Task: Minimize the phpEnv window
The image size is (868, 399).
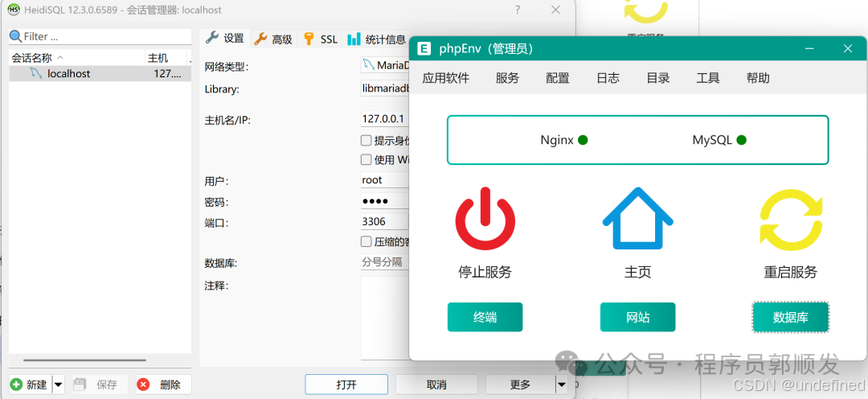Action: tap(810, 49)
